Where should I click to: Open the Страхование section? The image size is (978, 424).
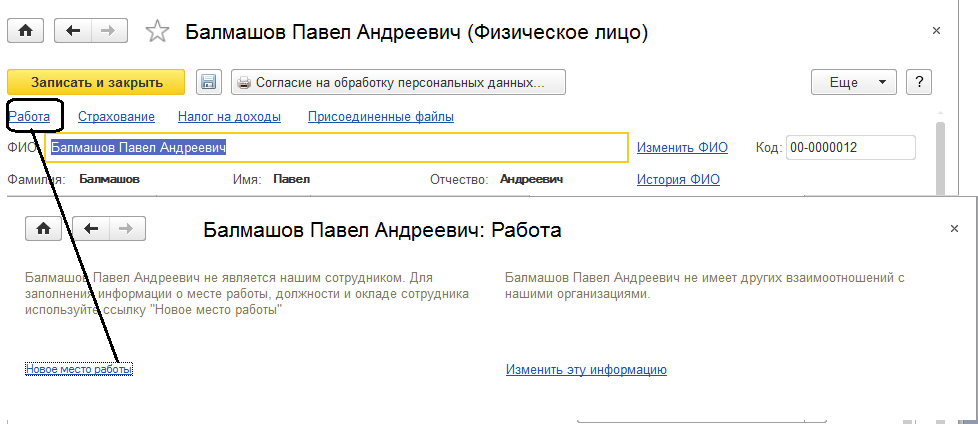coord(116,117)
